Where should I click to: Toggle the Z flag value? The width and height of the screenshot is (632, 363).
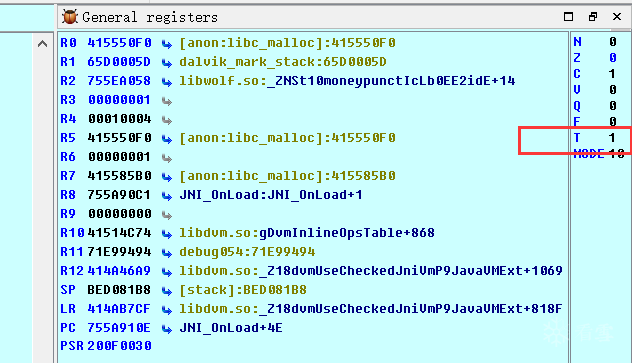click(613, 58)
